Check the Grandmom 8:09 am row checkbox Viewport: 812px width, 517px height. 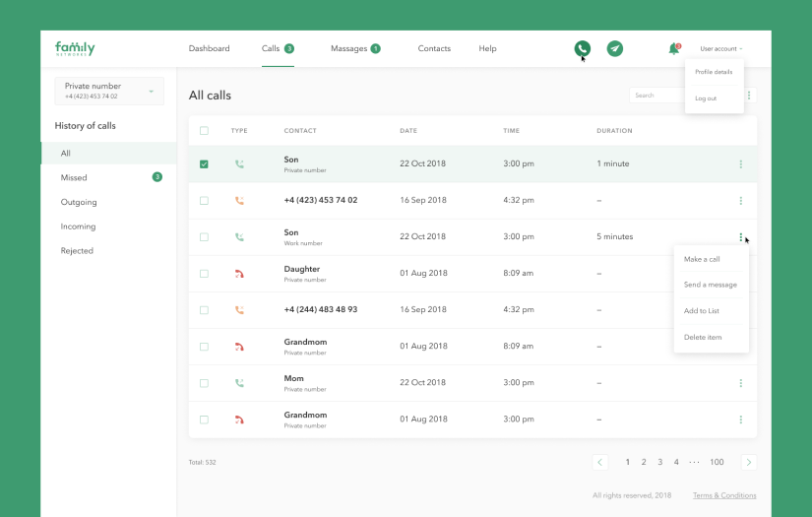[204, 347]
